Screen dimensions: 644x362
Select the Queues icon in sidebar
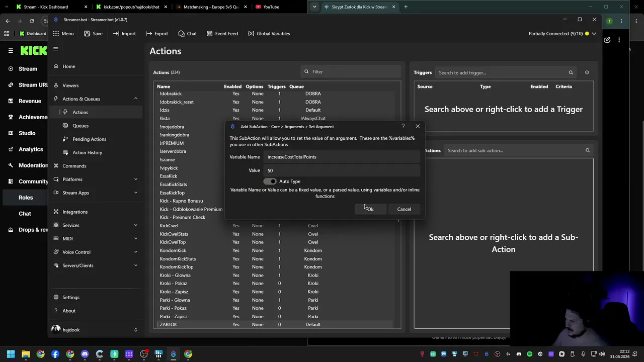tap(65, 126)
